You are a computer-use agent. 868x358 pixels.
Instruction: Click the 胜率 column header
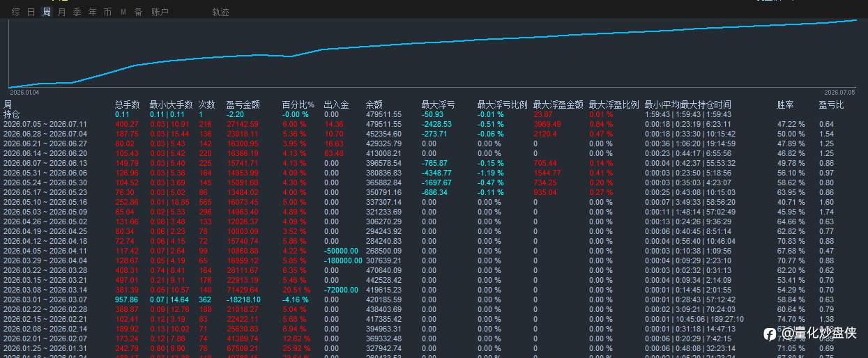[786, 104]
